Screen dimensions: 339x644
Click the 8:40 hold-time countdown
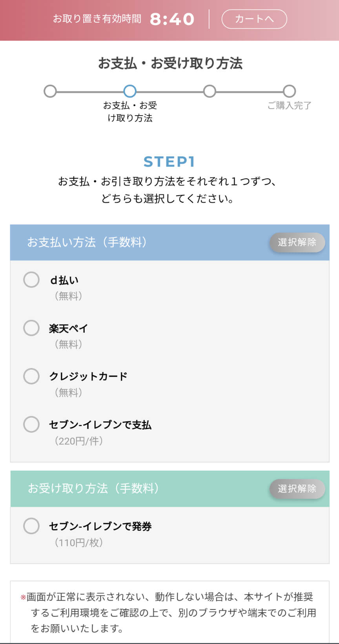click(x=172, y=19)
